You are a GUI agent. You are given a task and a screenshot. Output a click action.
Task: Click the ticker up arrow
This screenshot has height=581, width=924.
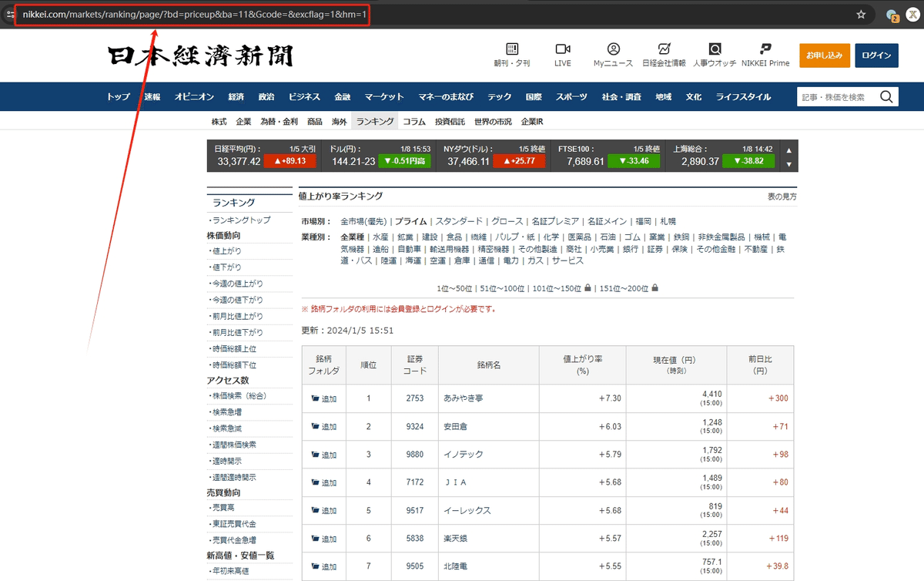(788, 149)
